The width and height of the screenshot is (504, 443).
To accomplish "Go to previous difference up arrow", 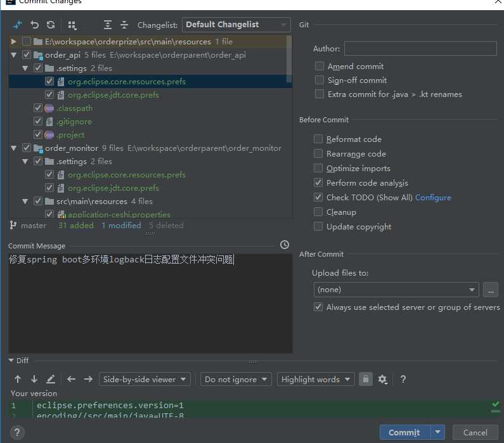I will tap(18, 380).
